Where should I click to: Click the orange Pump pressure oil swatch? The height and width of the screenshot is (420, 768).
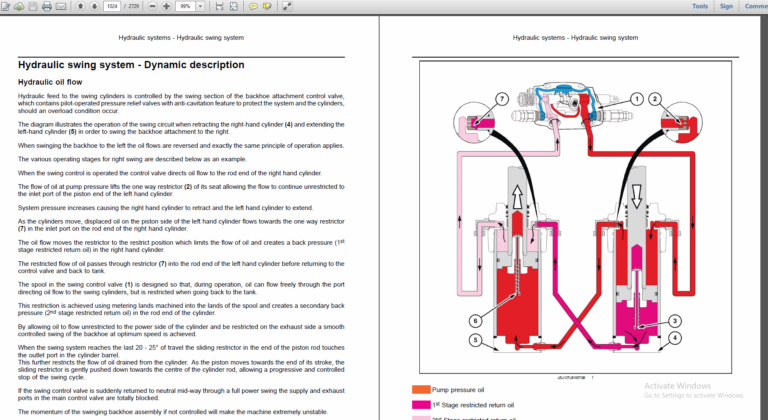pos(421,388)
